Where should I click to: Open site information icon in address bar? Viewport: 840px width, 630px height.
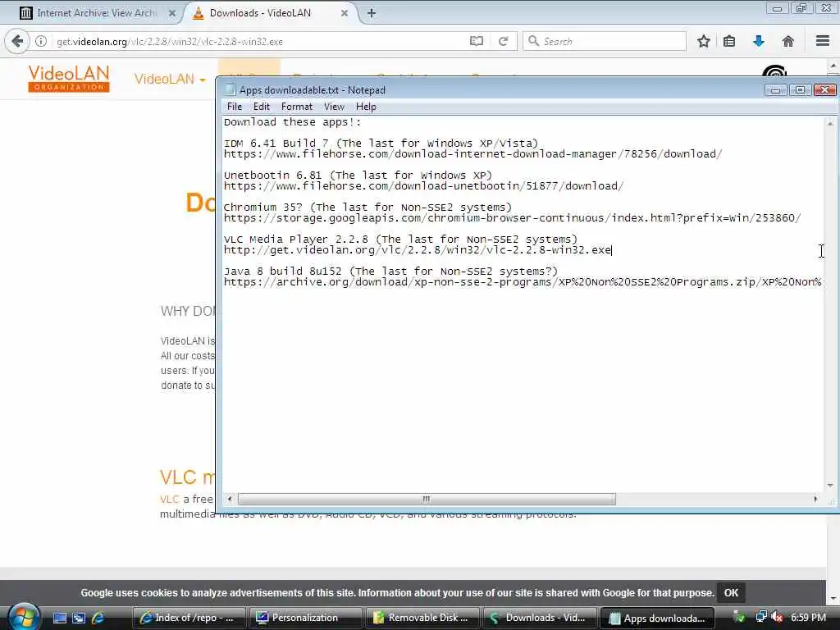[41, 41]
